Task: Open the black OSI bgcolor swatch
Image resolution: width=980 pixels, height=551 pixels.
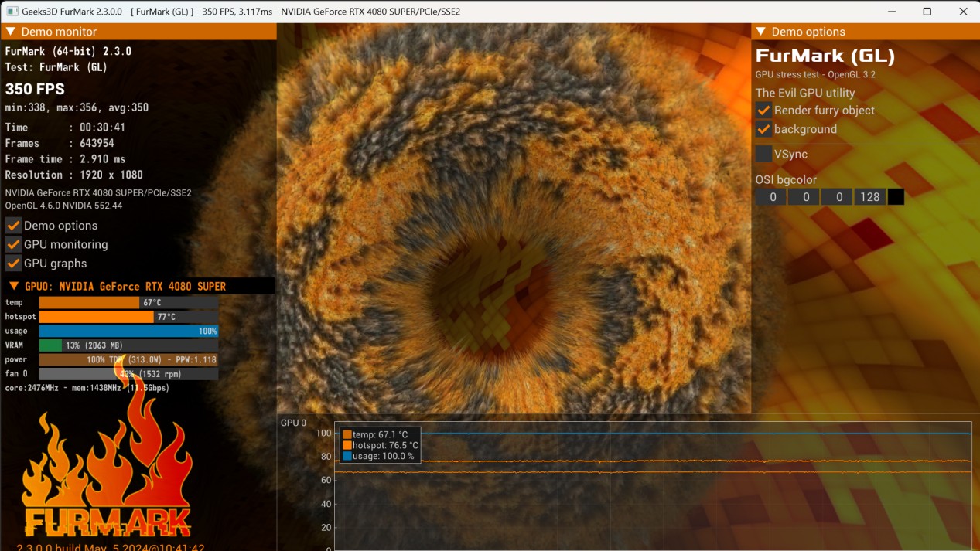Action: tap(896, 197)
